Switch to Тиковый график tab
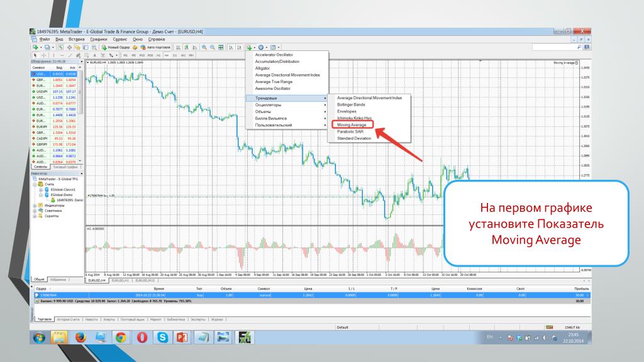 point(65,167)
